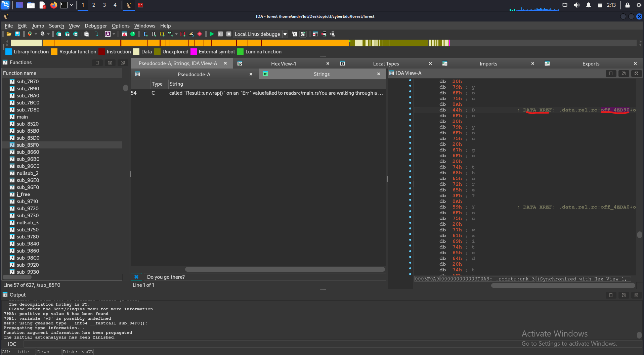Screen dimensions: 644x355
Task: Click the navigation band overview bar
Action: 324,43
